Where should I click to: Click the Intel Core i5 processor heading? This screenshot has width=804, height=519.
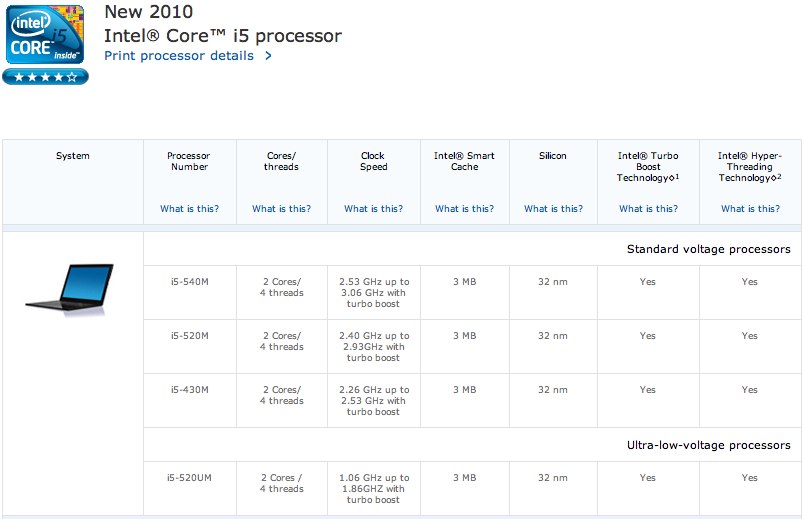point(223,36)
